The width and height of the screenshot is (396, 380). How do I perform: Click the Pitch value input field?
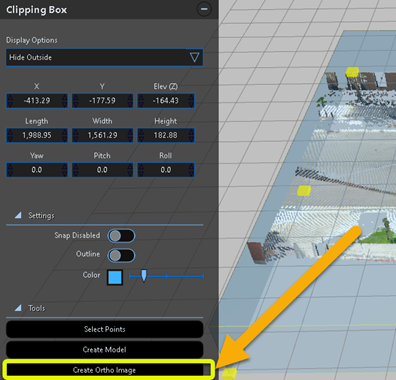pyautogui.click(x=102, y=170)
